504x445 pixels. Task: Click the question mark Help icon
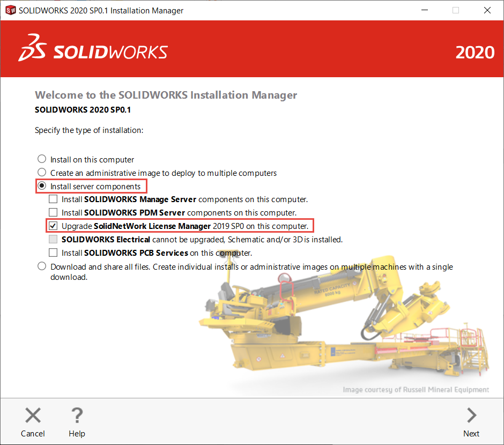[77, 414]
